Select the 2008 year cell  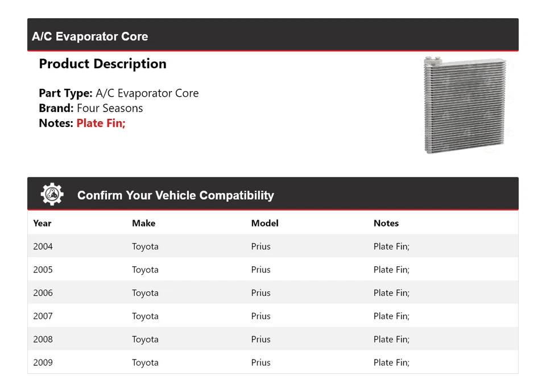(x=43, y=340)
